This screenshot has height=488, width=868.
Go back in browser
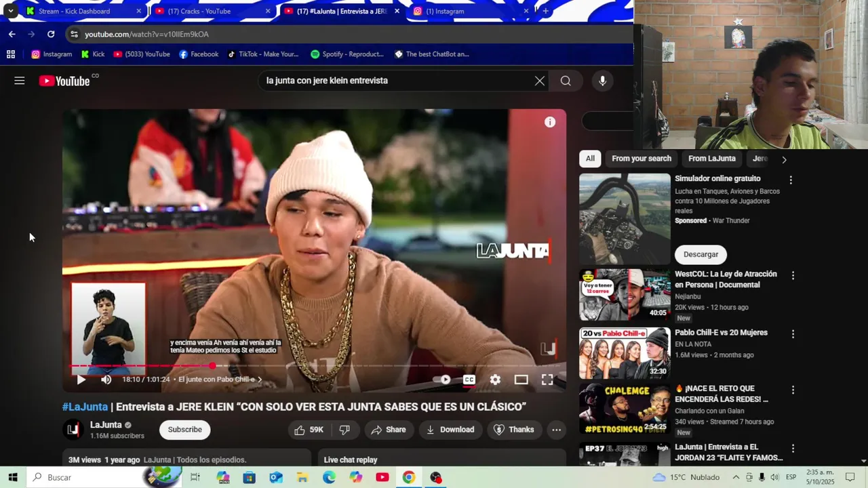[12, 34]
